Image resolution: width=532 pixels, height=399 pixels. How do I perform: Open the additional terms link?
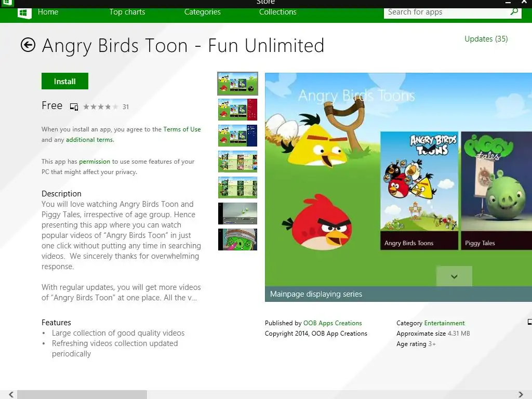[x=90, y=140]
